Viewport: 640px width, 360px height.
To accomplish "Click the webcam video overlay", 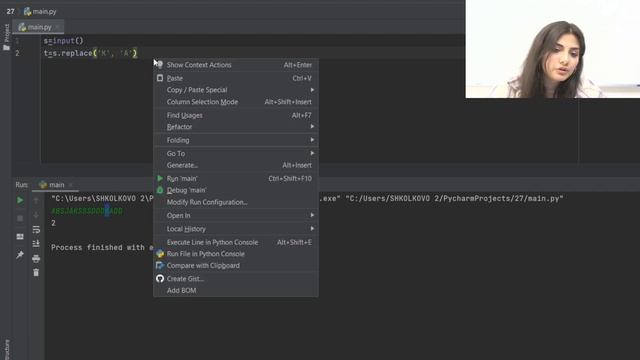I will coord(553,49).
